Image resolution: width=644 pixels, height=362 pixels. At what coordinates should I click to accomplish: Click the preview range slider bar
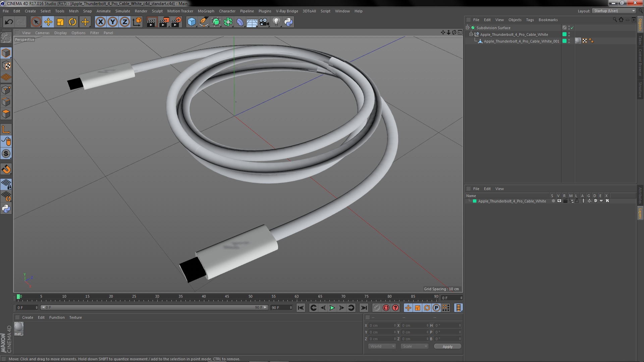point(154,308)
